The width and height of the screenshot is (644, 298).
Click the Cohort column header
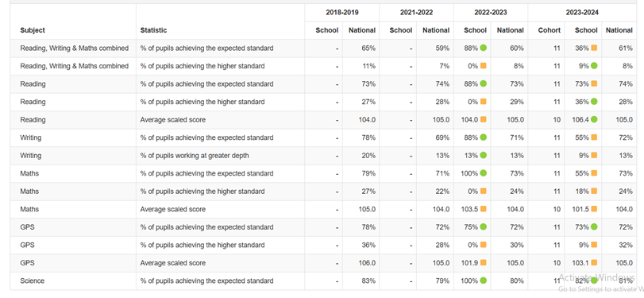(x=550, y=30)
